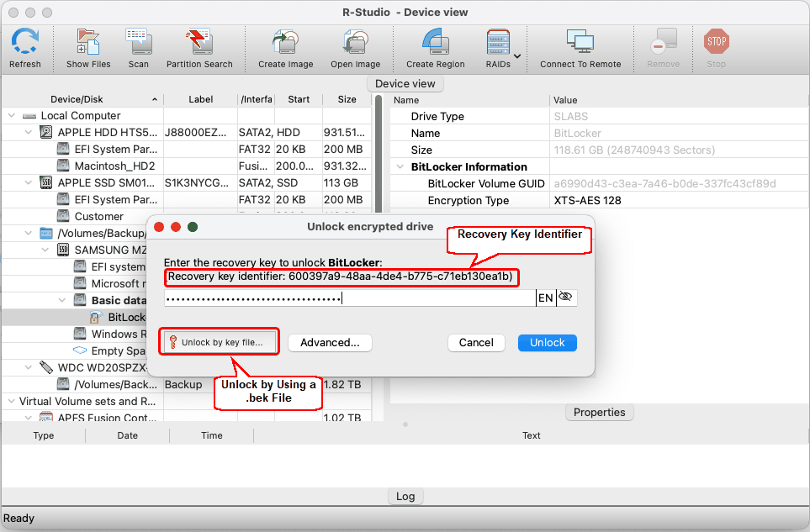Open the Log tab

405,497
